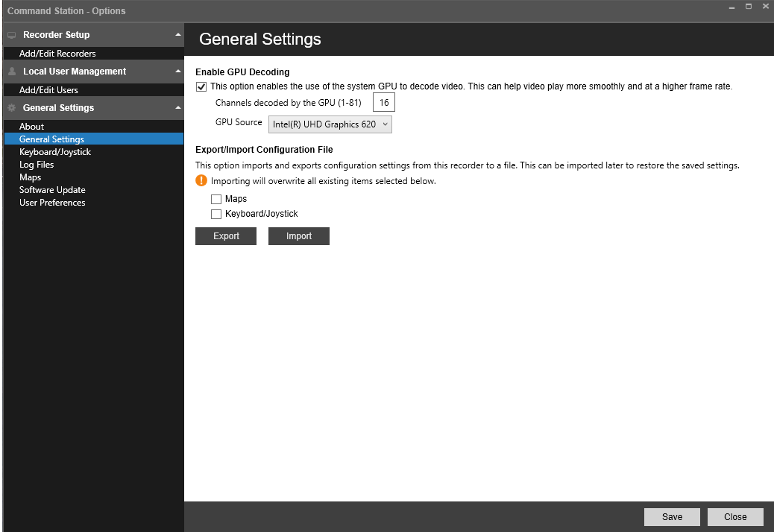Check the Maps export checkbox
This screenshot has height=532, width=774.
(216, 199)
